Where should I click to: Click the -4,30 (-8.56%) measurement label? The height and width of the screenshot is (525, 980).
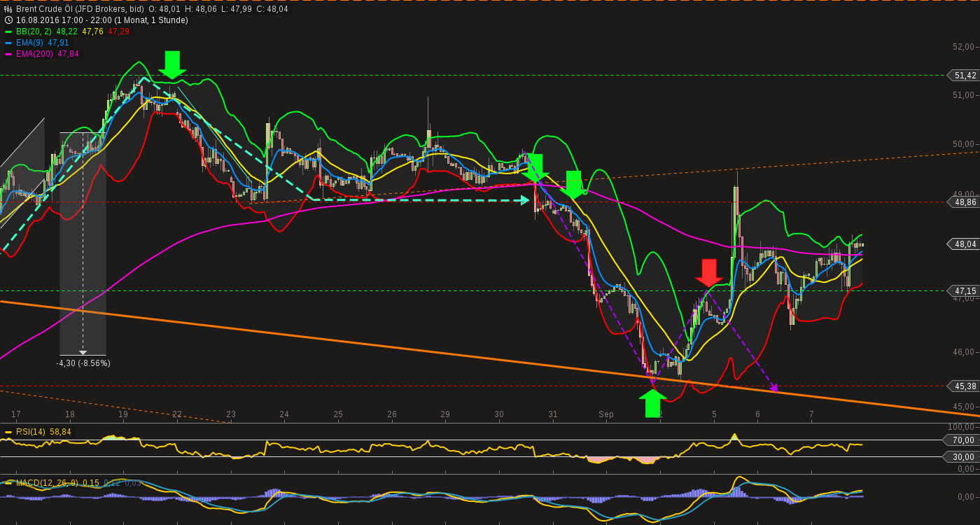tap(83, 363)
